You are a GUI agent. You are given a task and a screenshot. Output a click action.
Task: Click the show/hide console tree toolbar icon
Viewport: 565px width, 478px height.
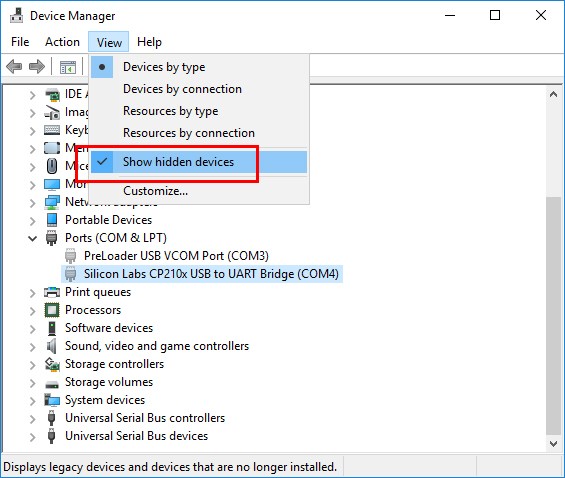point(68,67)
